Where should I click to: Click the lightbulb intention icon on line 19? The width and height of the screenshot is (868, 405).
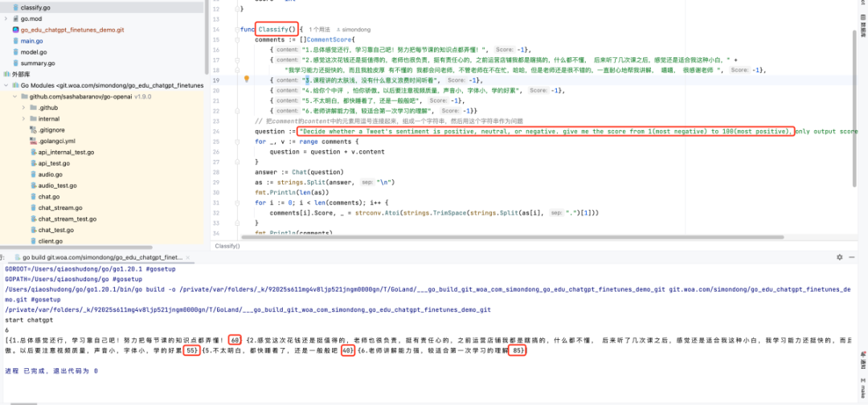click(x=247, y=79)
